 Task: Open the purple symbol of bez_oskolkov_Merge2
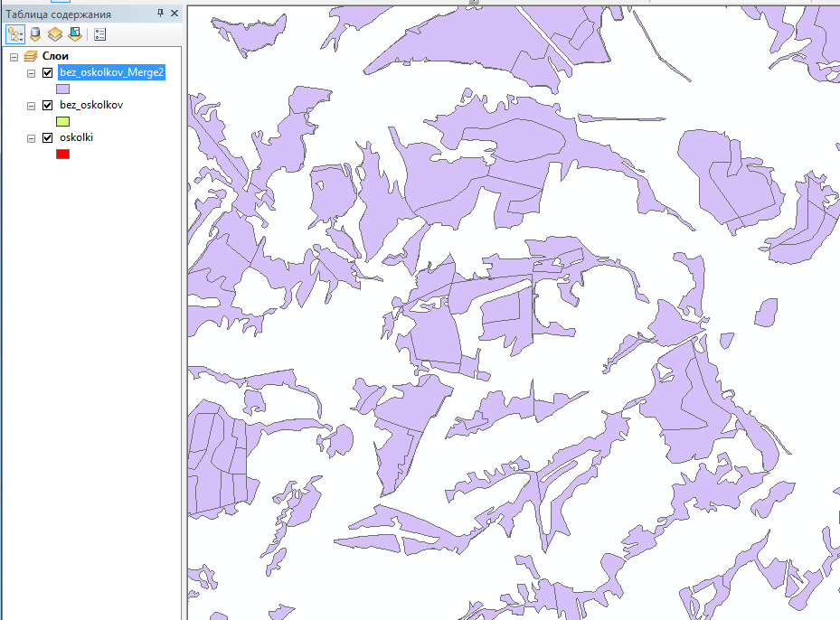pyautogui.click(x=62, y=89)
